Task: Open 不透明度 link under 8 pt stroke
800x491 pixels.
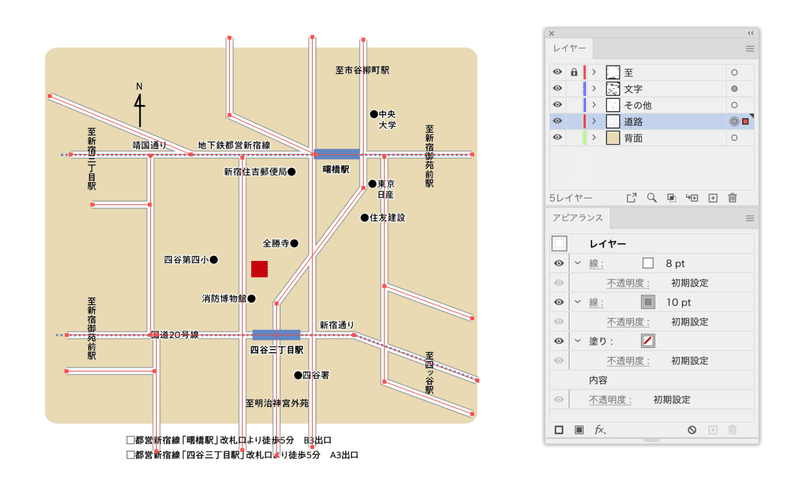Action: point(628,283)
